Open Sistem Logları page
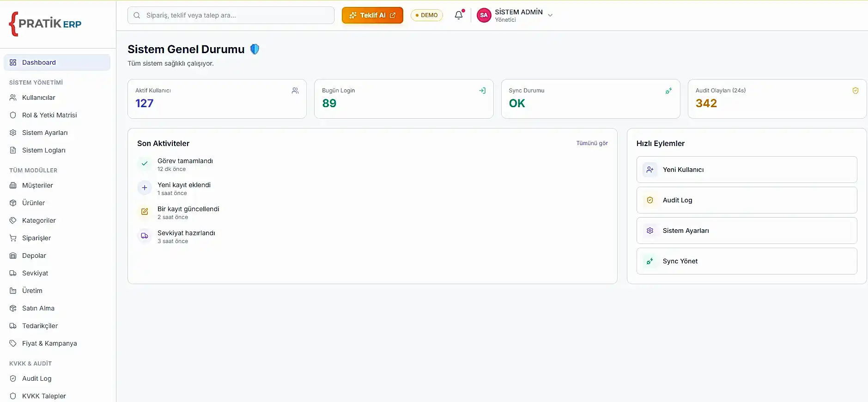Viewport: 868px width, 402px height. pyautogui.click(x=57, y=150)
